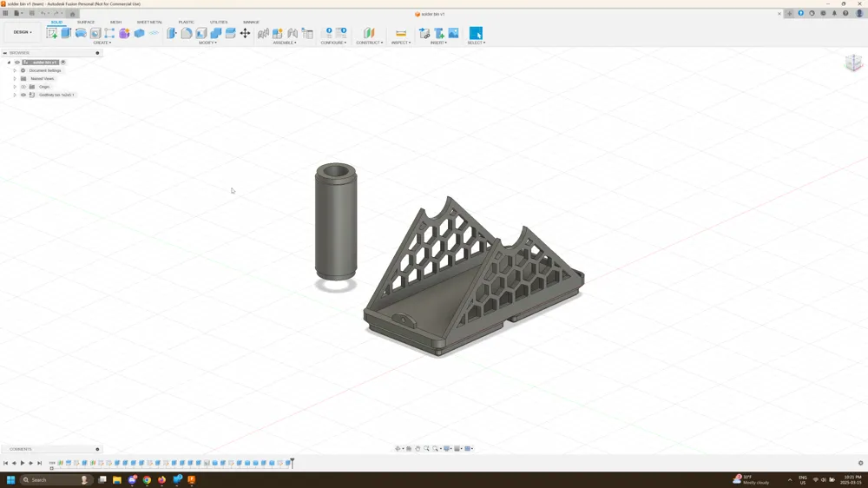The height and width of the screenshot is (488, 868).
Task: Jump to the timeline end
Action: click(x=39, y=463)
